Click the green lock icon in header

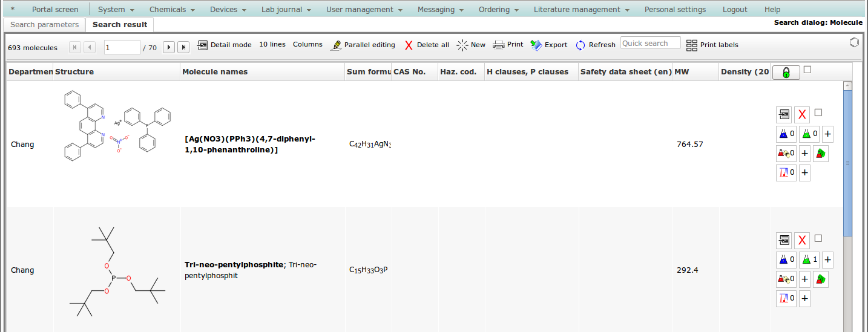pos(786,73)
